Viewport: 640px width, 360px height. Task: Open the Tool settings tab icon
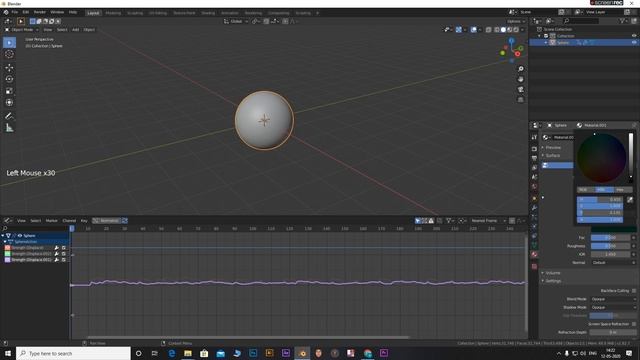(x=534, y=137)
